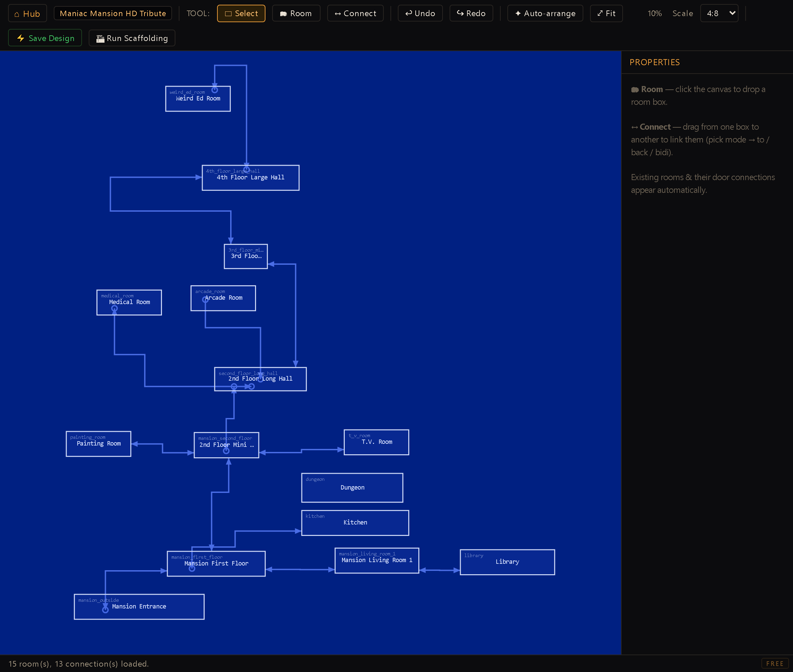Choose the Room tool
Image resolution: width=793 pixels, height=672 pixels.
pyautogui.click(x=296, y=13)
